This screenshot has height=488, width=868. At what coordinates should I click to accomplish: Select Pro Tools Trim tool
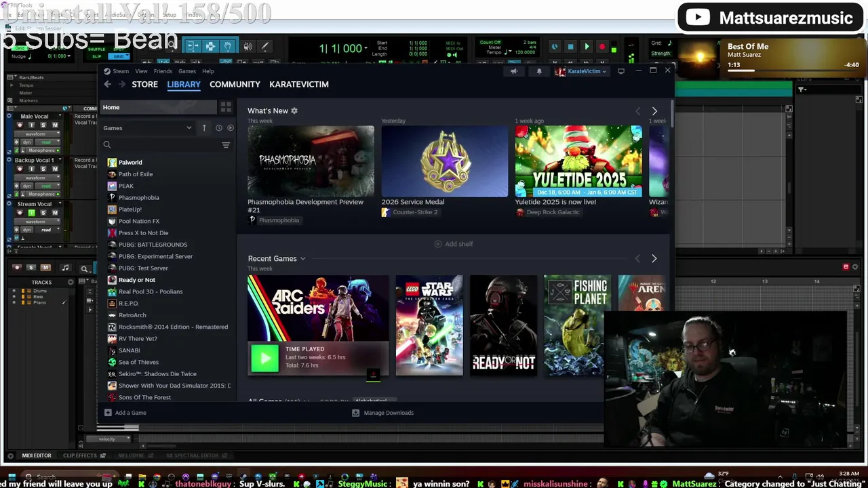193,46
